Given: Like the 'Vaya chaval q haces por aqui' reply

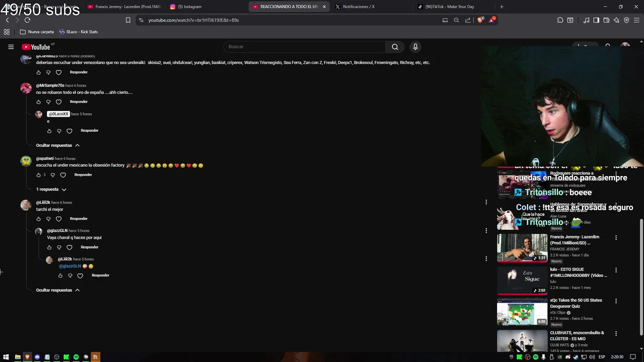Looking at the screenshot, I should (x=49, y=247).
